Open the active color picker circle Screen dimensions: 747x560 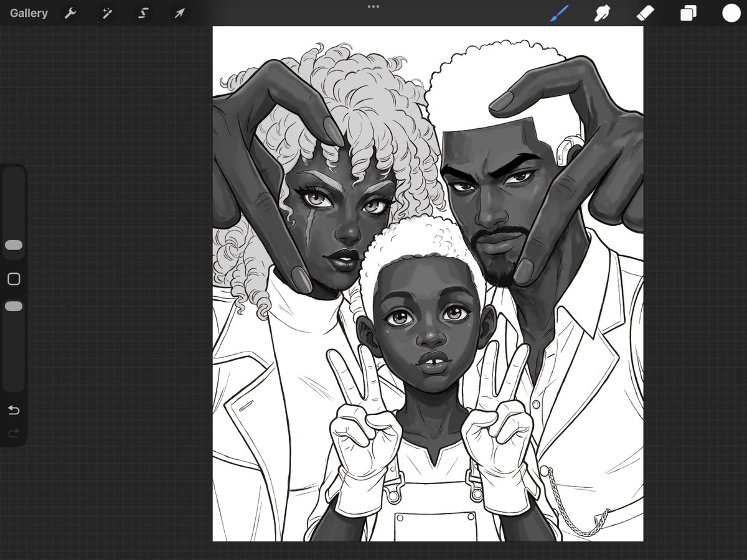pyautogui.click(x=731, y=13)
